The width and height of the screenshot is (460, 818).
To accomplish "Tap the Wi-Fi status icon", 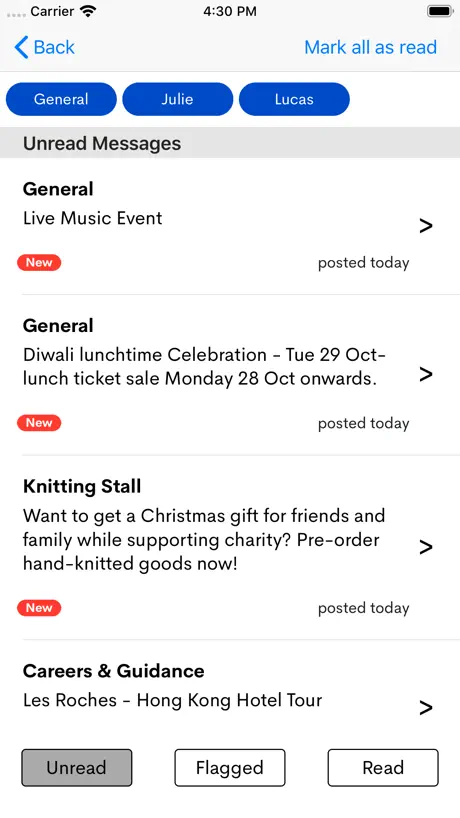I will tap(89, 11).
